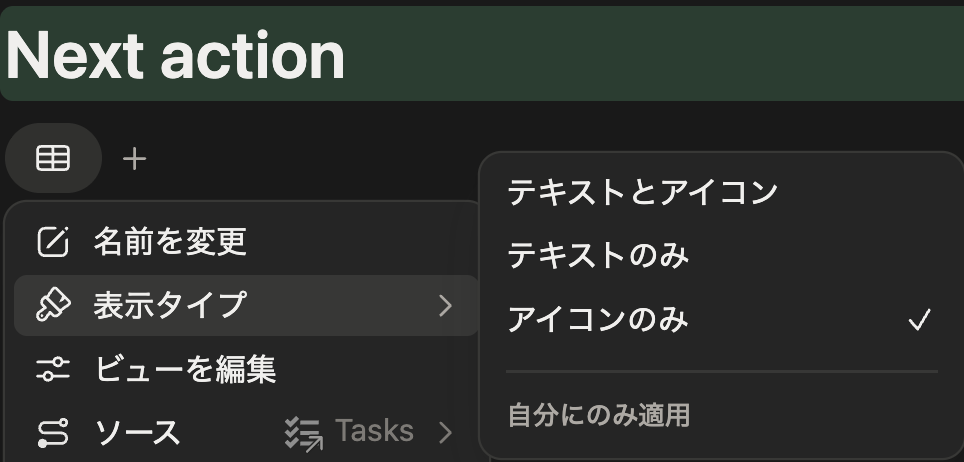964x462 pixels.
Task: Click the Tasks checklist icon
Action: pyautogui.click(x=304, y=433)
